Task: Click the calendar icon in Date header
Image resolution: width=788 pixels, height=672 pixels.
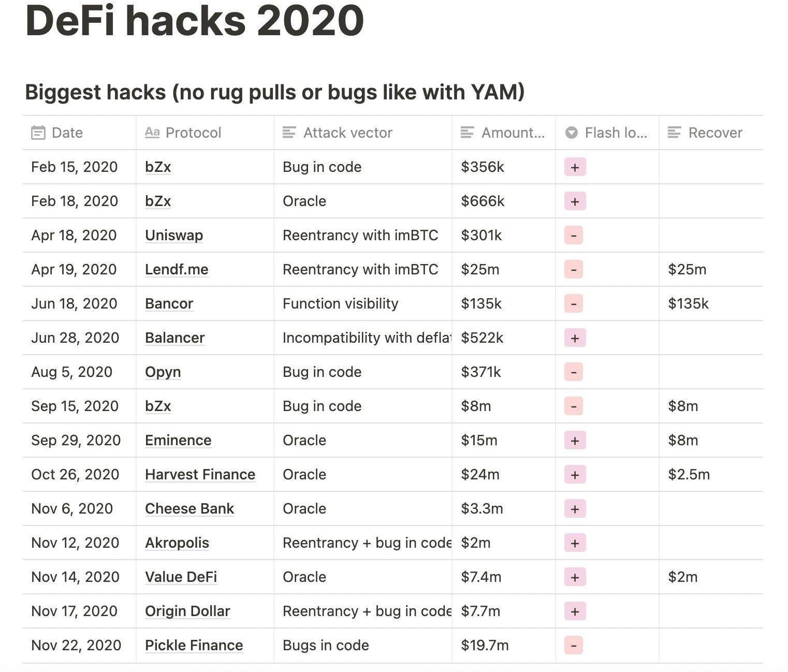Action: (x=38, y=133)
